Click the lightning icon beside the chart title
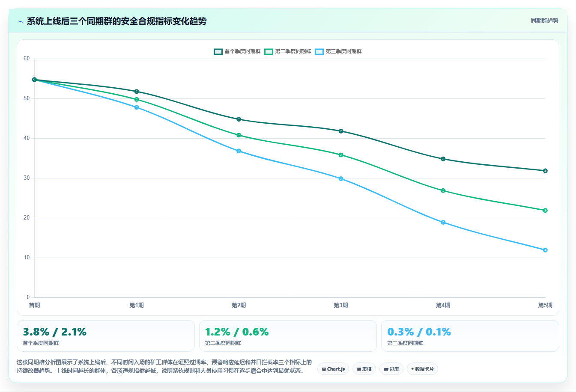 (20, 21)
